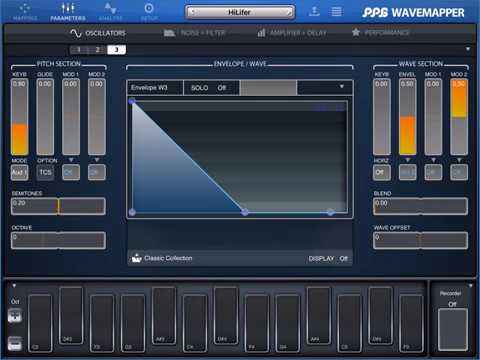480x360 pixels.
Task: Adjust the pitch GLIDE slider
Action: click(45, 117)
